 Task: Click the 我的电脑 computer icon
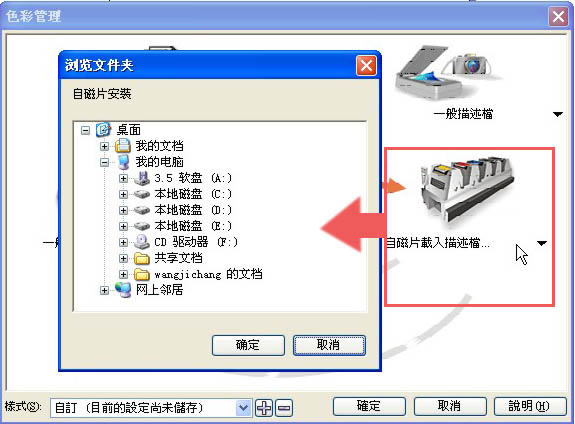(124, 162)
